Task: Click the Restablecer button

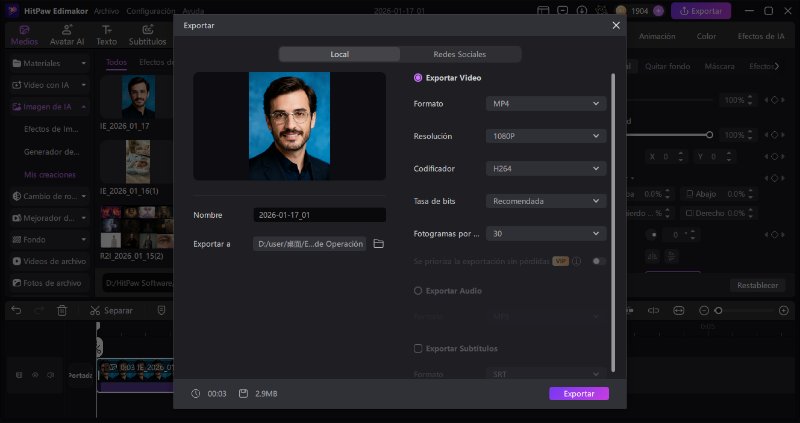Action: point(758,285)
